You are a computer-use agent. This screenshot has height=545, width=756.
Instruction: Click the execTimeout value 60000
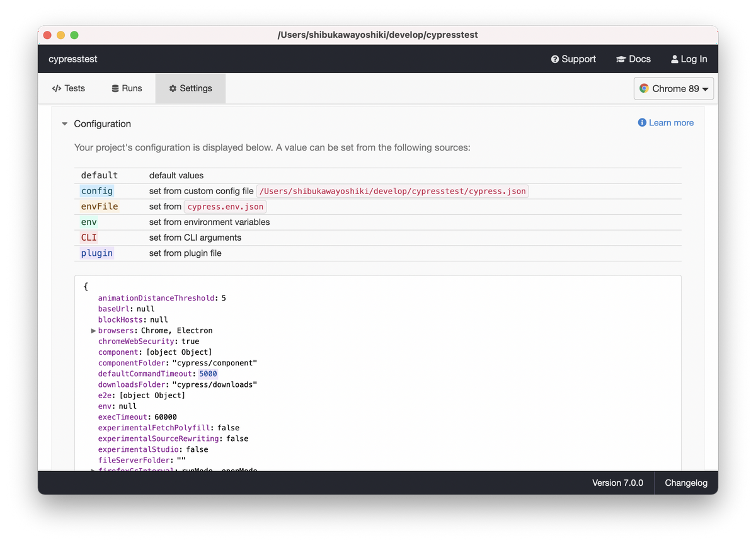pos(166,417)
